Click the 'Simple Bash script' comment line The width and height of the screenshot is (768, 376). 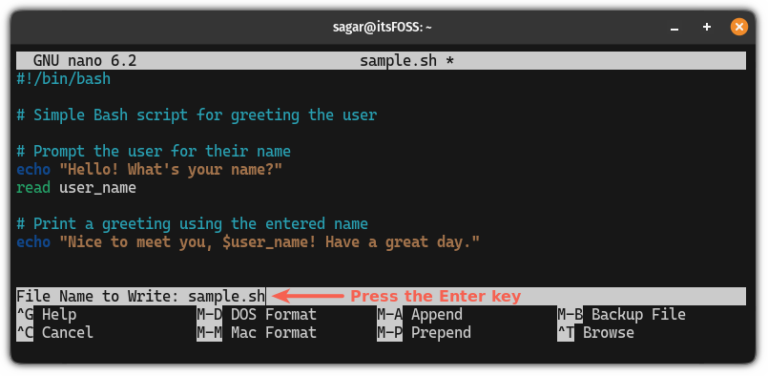tap(196, 115)
